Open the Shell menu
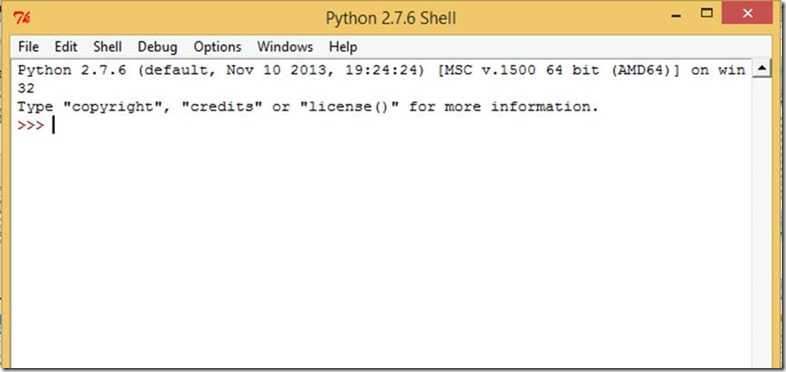The width and height of the screenshot is (786, 372). pyautogui.click(x=107, y=47)
